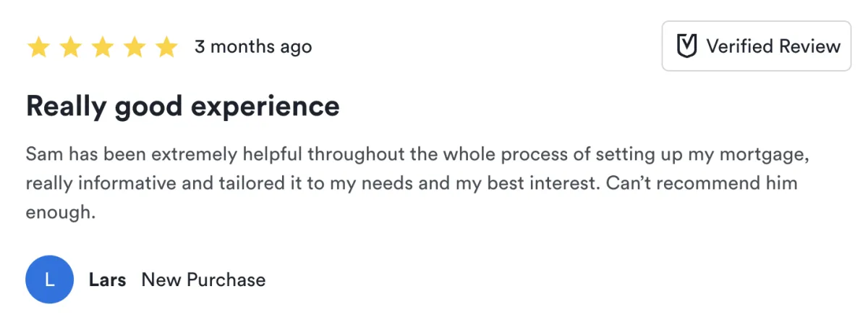This screenshot has width=868, height=323.
Task: Click the final word 'enough.' in review
Action: pyautogui.click(x=60, y=213)
